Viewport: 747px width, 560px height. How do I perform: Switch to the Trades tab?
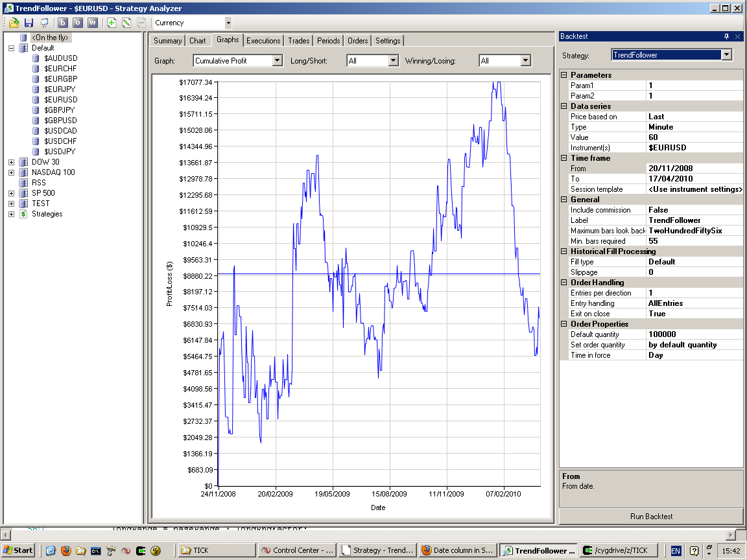299,40
